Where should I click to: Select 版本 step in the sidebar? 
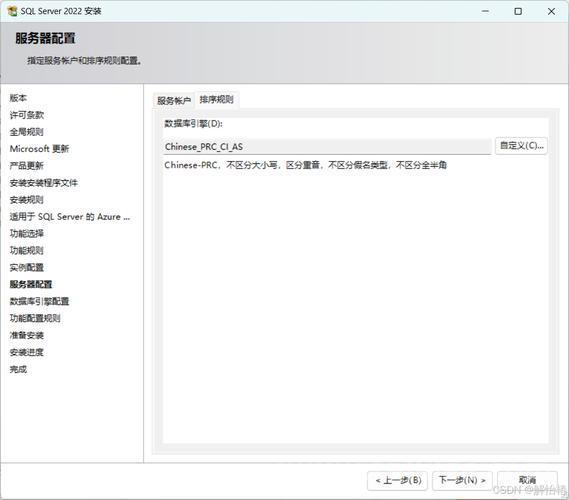[x=18, y=98]
